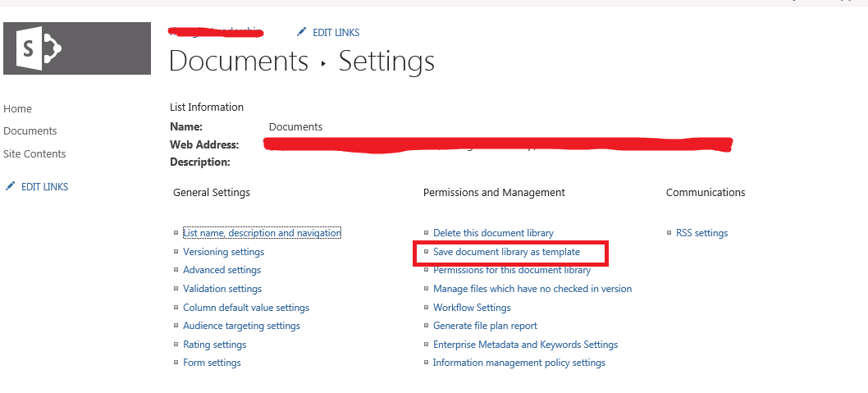The image size is (868, 393).
Task: Open Permissions for this document library
Action: click(512, 270)
